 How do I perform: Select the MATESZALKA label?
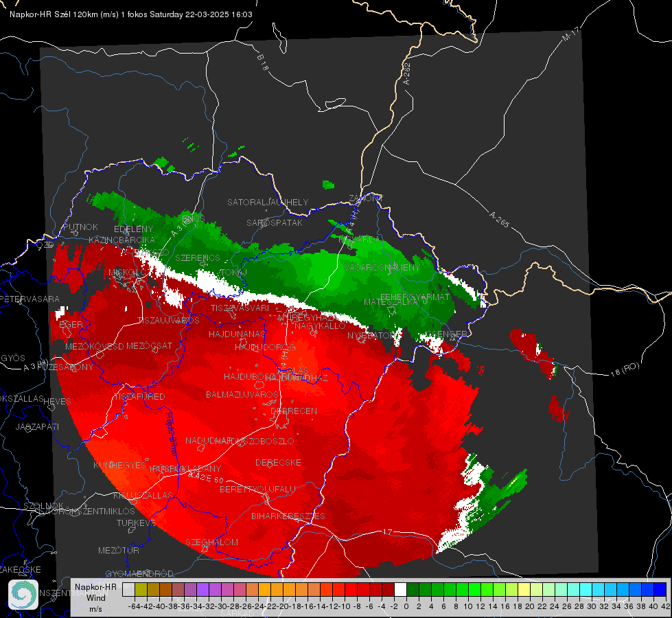(x=391, y=301)
